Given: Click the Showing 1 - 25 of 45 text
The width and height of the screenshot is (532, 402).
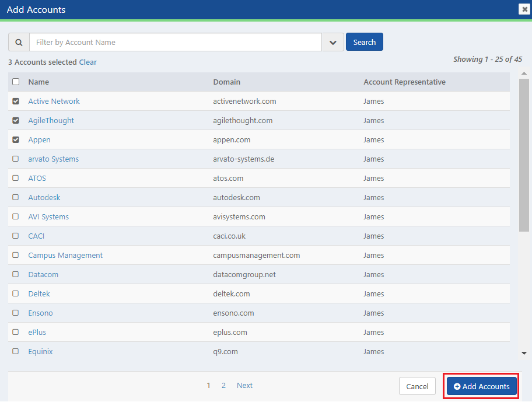Looking at the screenshot, I should point(488,60).
